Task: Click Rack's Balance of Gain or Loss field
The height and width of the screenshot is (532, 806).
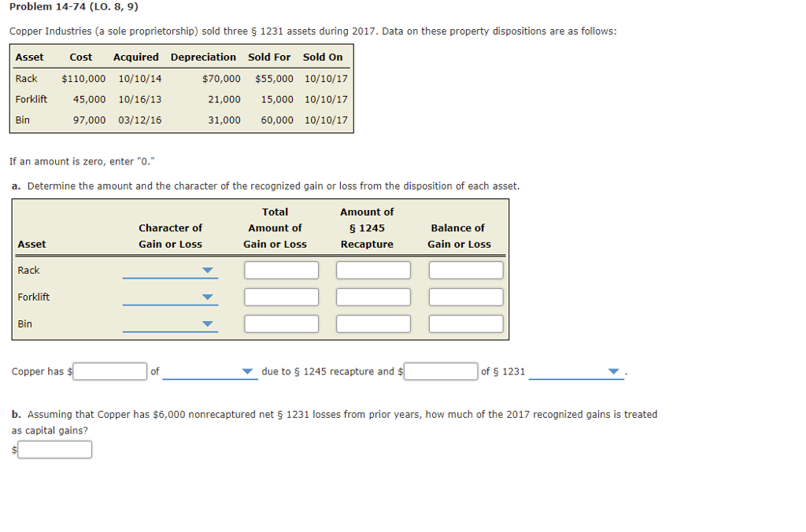Action: click(x=465, y=270)
